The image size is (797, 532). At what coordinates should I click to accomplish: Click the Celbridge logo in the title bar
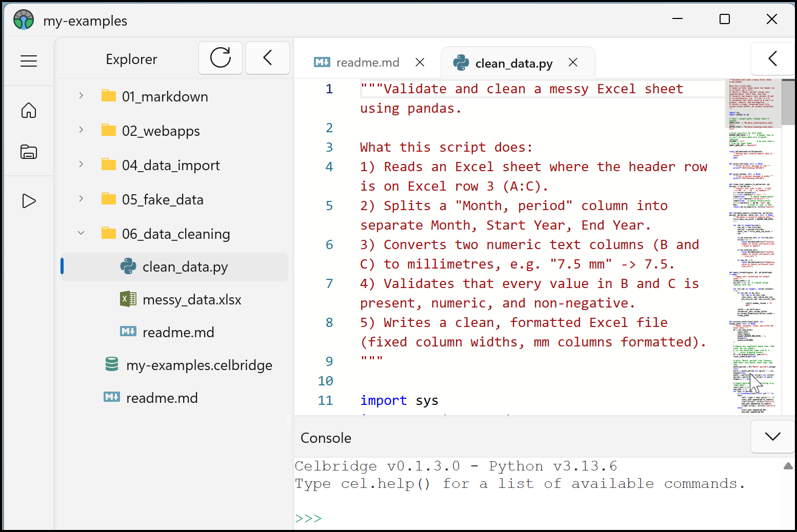tap(23, 19)
